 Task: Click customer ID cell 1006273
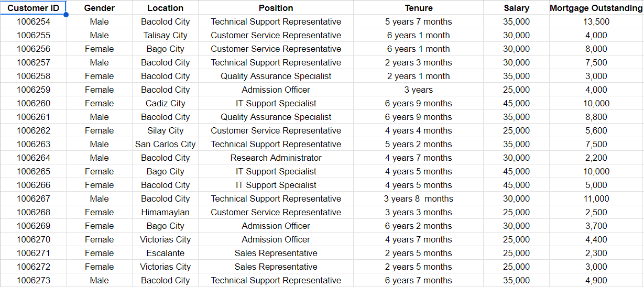click(x=33, y=280)
